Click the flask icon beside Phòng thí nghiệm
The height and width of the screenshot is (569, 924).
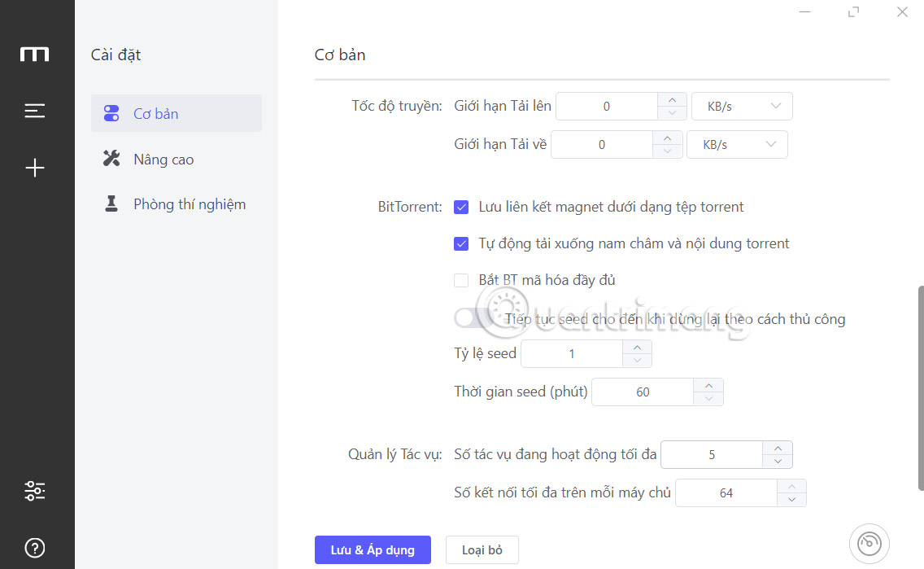tap(111, 204)
